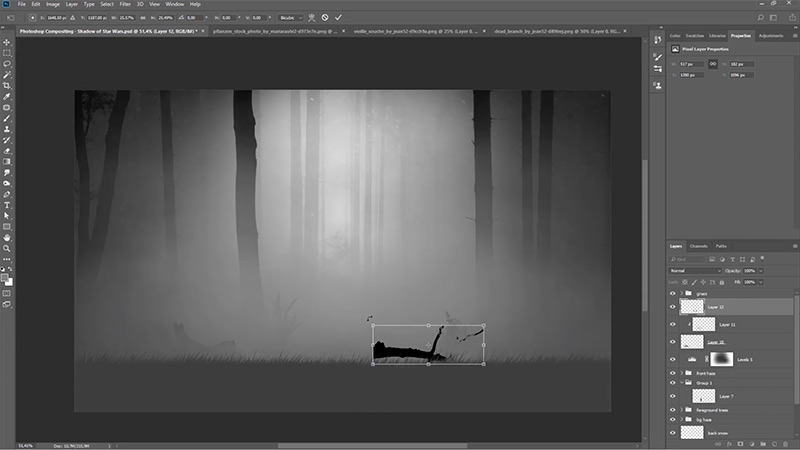The height and width of the screenshot is (450, 800).
Task: Expand the front haze group
Action: 681,373
